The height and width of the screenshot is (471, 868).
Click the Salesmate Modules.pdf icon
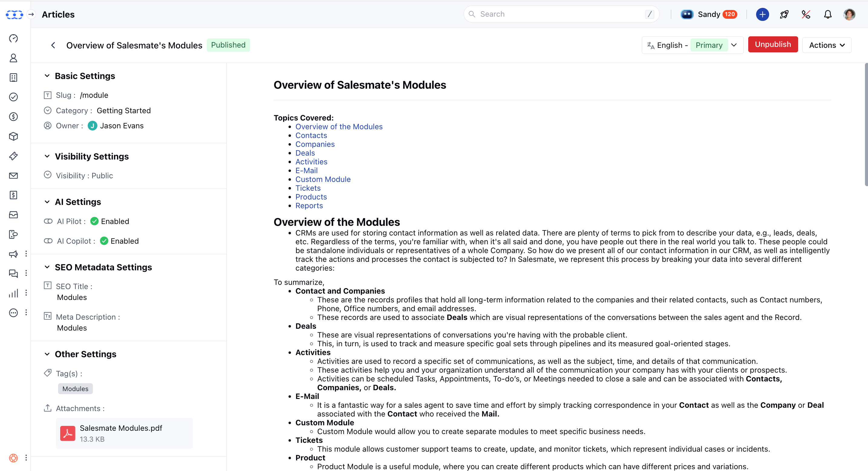tap(68, 433)
